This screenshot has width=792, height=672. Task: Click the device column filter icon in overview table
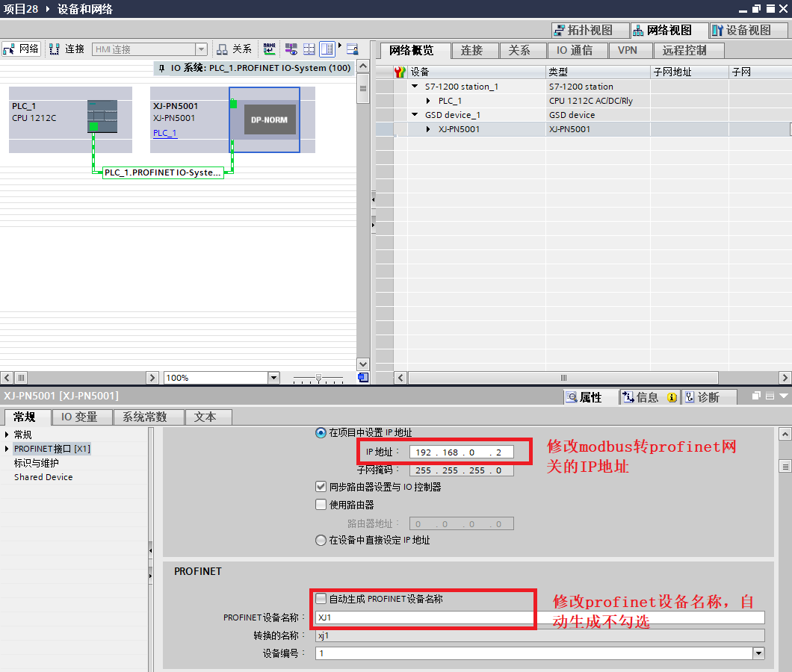[x=400, y=72]
